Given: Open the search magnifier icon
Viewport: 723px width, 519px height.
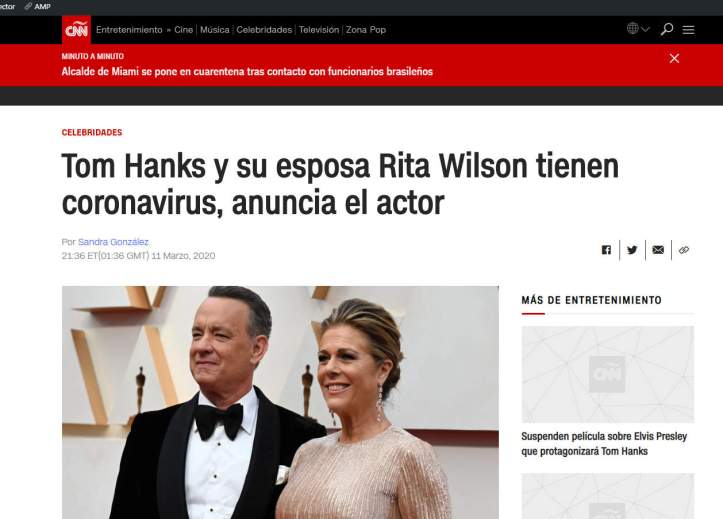Looking at the screenshot, I should (667, 29).
